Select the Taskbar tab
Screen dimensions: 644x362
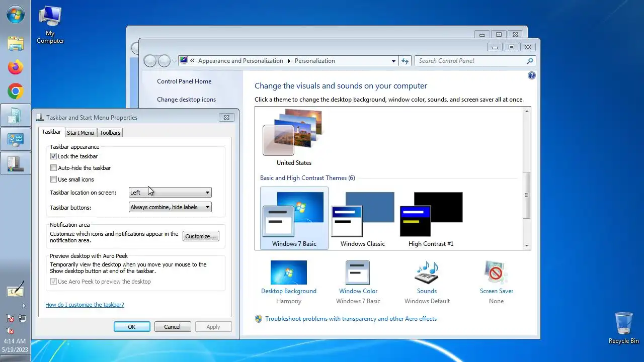(x=51, y=132)
